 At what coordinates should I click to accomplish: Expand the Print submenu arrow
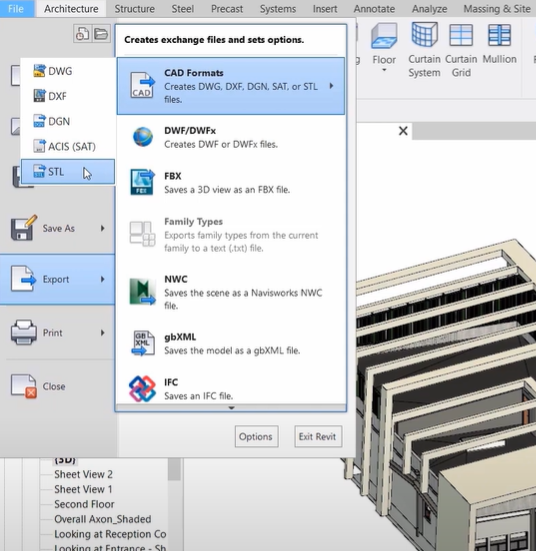click(x=103, y=332)
